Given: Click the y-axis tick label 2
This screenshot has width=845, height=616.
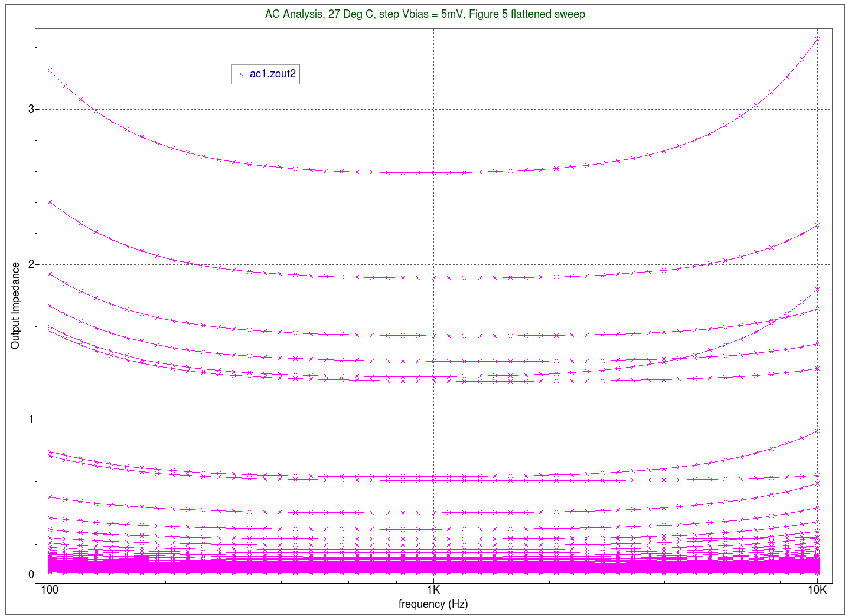Looking at the screenshot, I should (x=31, y=264).
